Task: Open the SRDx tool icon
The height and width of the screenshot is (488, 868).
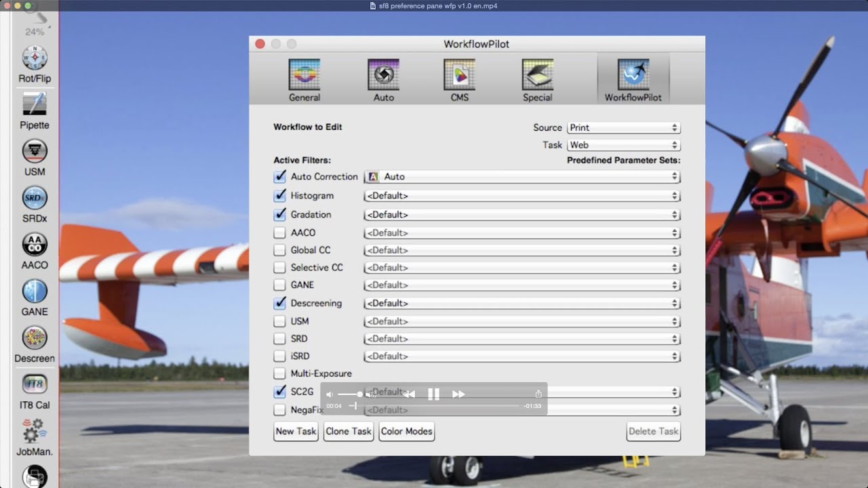Action: [35, 198]
